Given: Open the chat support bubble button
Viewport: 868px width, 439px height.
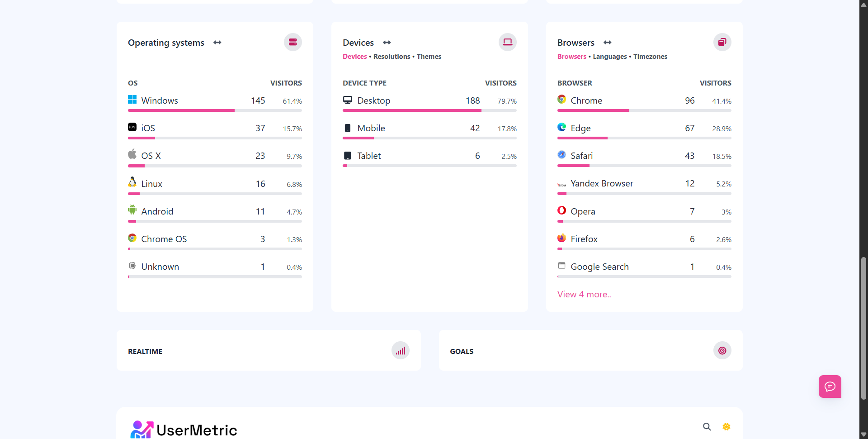Looking at the screenshot, I should pos(830,387).
